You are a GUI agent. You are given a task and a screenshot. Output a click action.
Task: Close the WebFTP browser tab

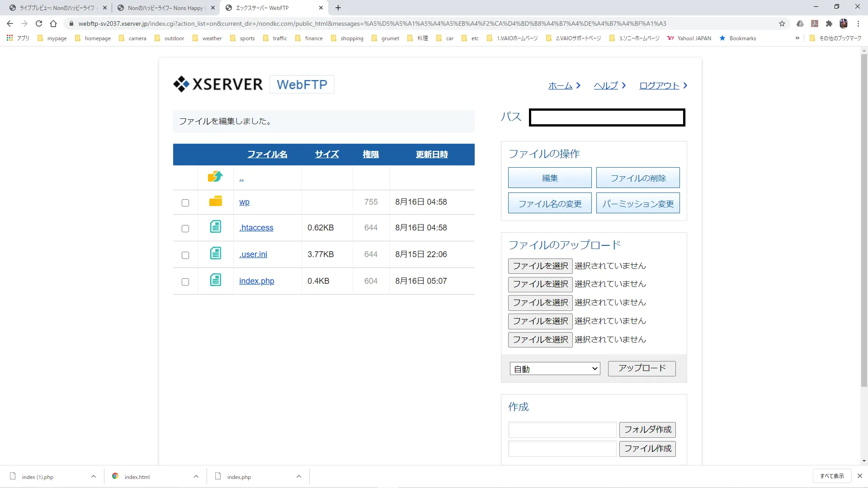point(321,8)
